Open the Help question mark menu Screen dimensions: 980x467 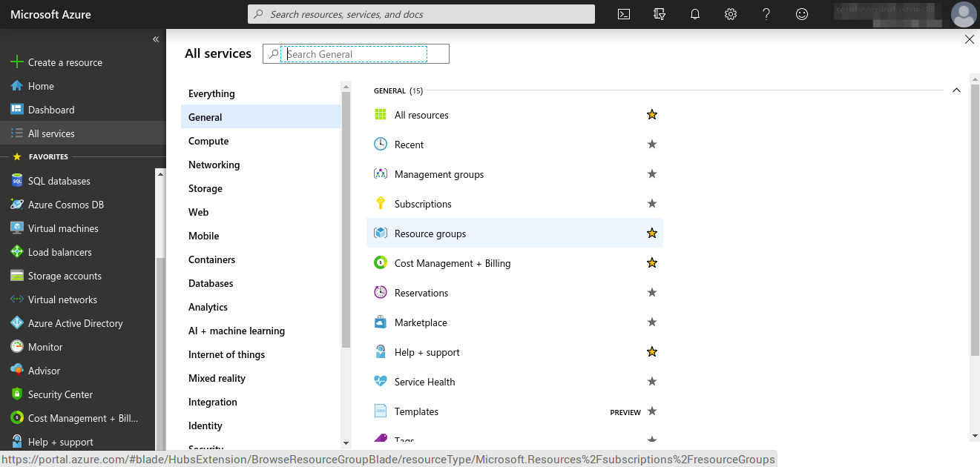pyautogui.click(x=766, y=14)
